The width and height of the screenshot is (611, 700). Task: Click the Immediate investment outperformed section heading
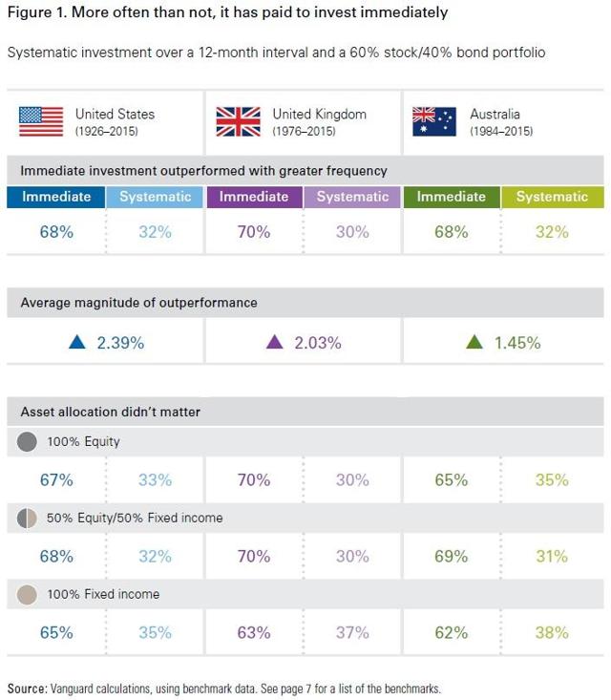(x=203, y=171)
